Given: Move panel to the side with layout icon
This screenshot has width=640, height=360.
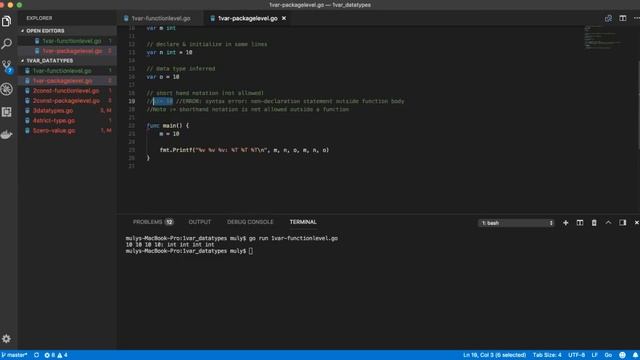Looking at the screenshot, I should tap(622, 223).
